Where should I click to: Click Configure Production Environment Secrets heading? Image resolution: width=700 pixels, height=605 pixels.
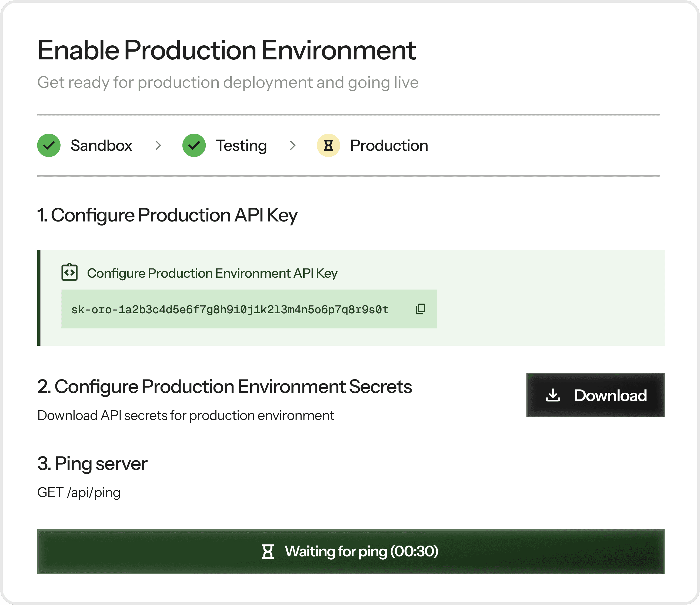[224, 386]
